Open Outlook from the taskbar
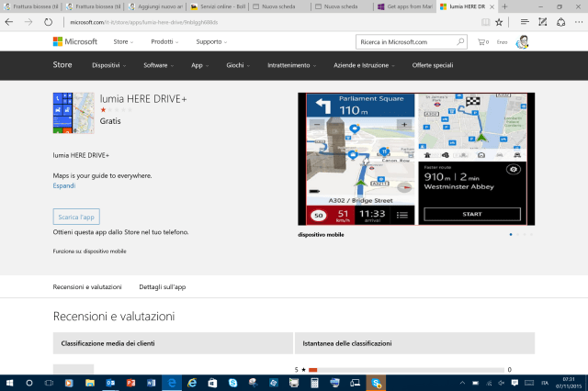 pos(110,382)
